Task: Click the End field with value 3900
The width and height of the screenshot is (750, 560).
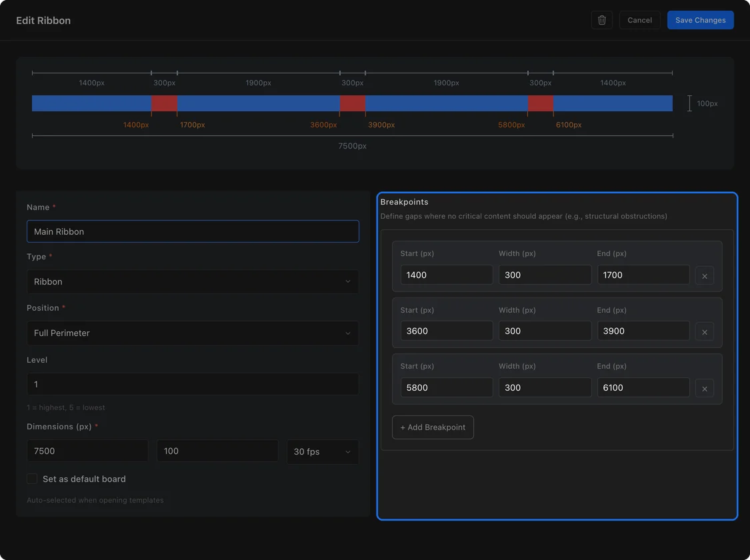Action: coord(643,331)
